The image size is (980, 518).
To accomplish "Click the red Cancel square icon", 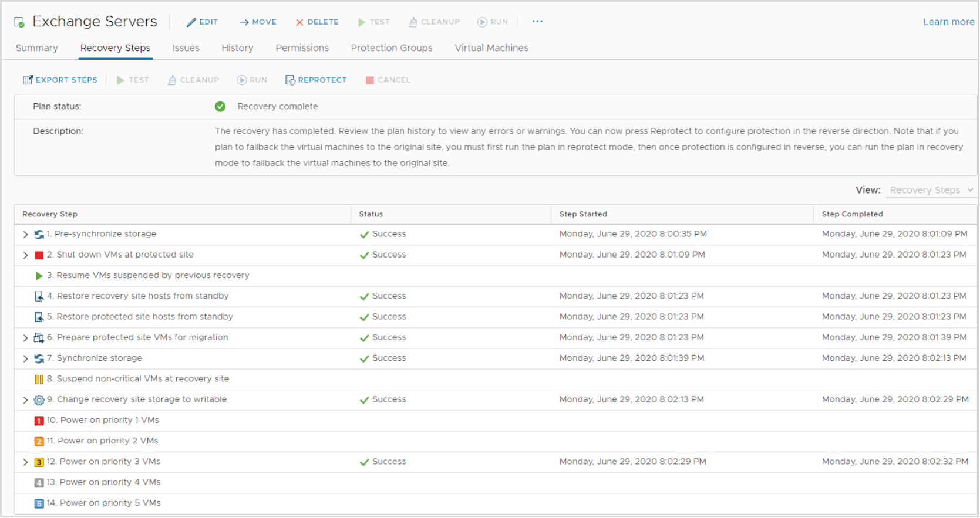I will 370,80.
